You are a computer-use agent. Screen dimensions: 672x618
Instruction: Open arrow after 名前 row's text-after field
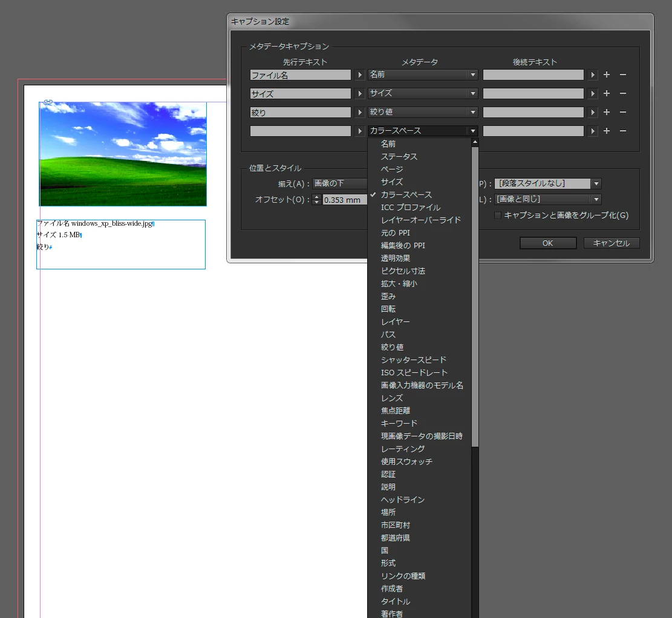pos(592,75)
